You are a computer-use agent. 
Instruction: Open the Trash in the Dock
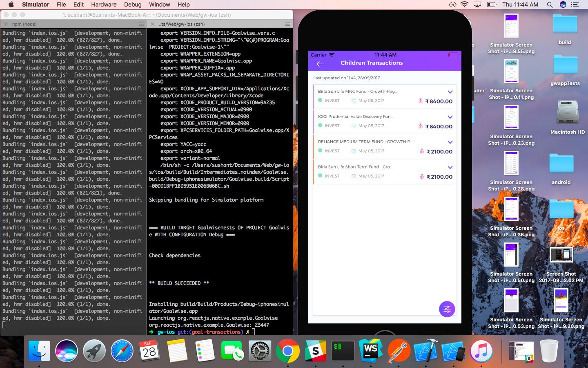[549, 351]
